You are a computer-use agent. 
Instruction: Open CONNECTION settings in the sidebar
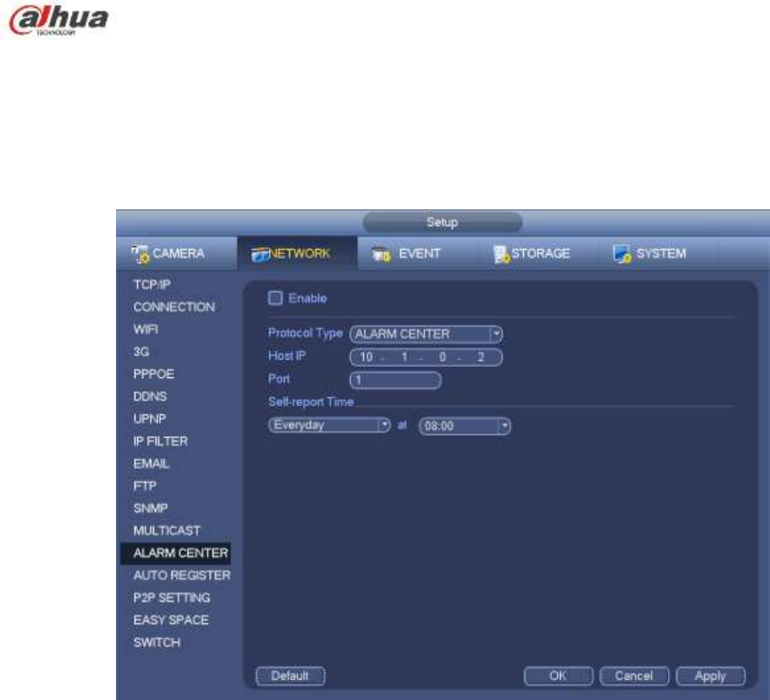[174, 307]
